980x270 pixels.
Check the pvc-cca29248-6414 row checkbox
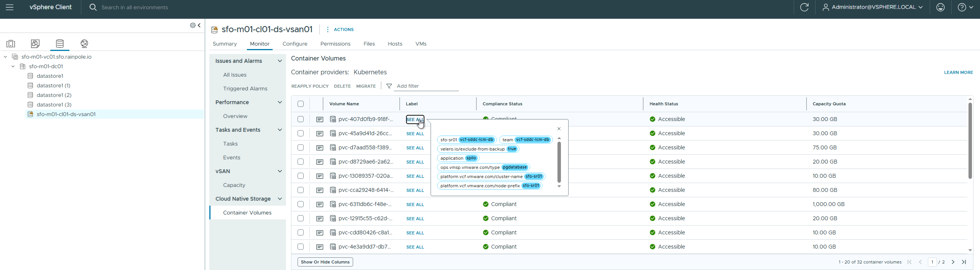[301, 190]
